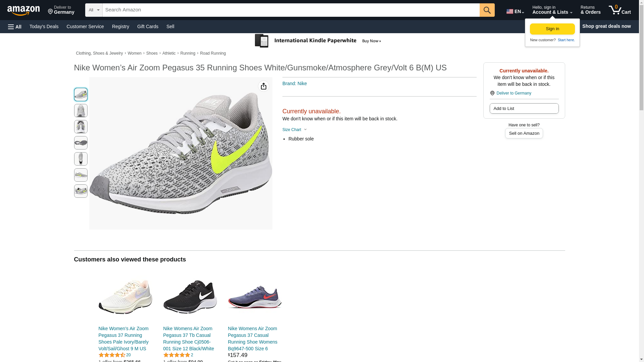Image resolution: width=644 pixels, height=362 pixels.
Task: Open the Brand: Nike link
Action: pyautogui.click(x=294, y=83)
